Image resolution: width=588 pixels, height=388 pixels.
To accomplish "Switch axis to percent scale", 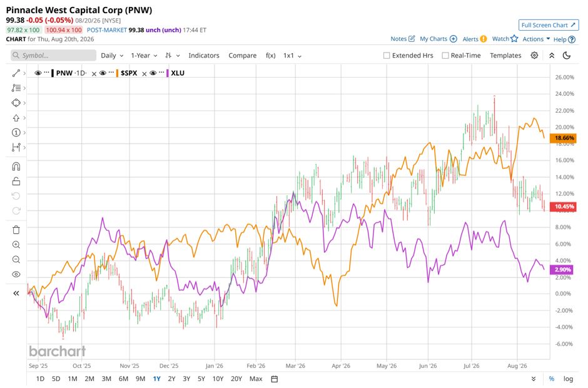I will [x=552, y=379].
